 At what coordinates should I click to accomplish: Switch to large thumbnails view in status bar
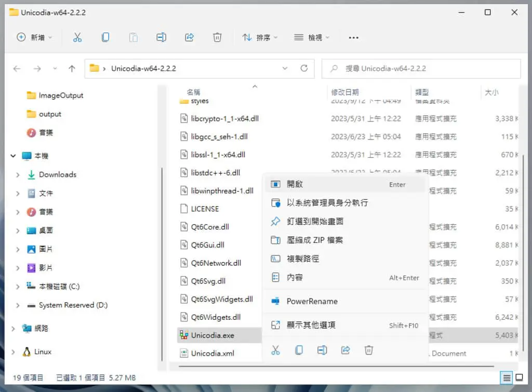point(519,377)
